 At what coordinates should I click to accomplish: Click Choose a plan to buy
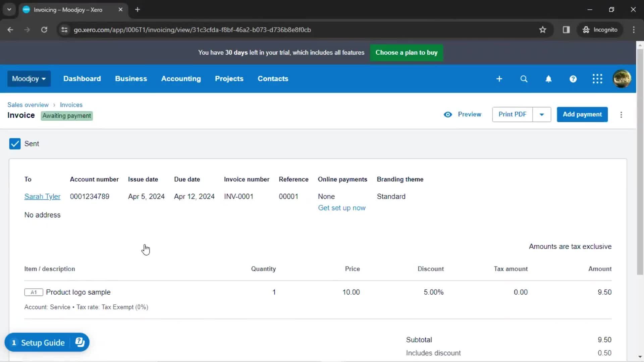point(406,53)
